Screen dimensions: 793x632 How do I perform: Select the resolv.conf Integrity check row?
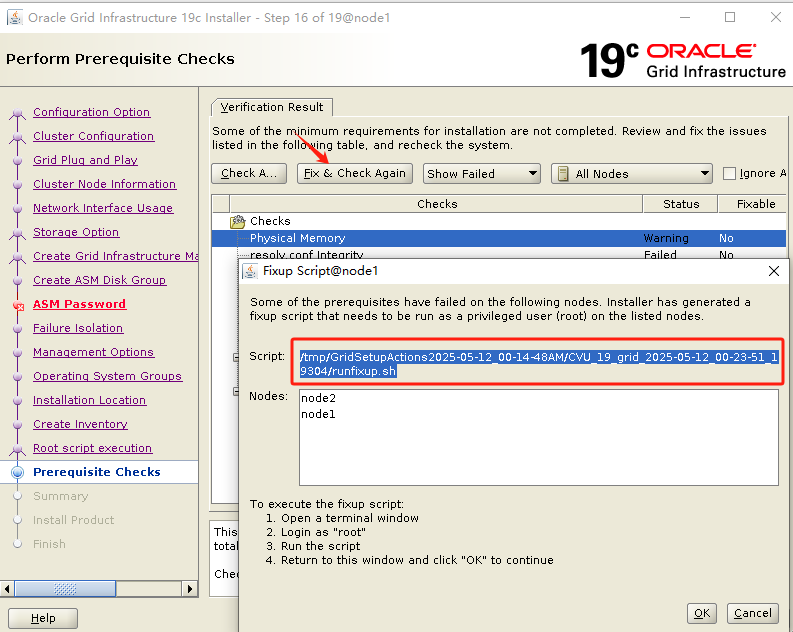[x=499, y=254]
